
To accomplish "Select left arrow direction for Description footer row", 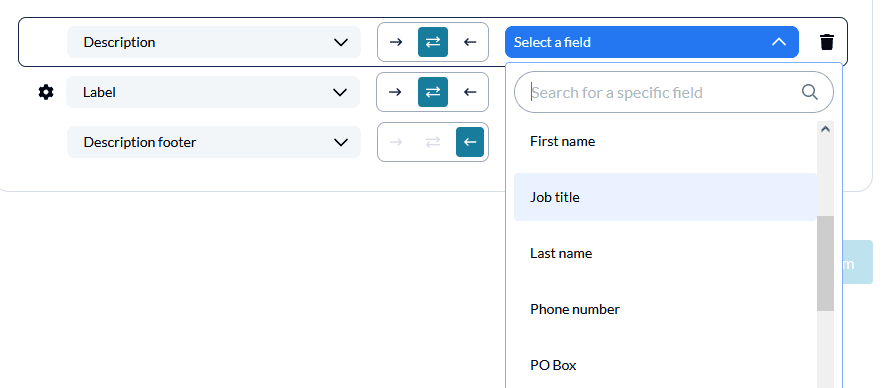I will [x=470, y=142].
